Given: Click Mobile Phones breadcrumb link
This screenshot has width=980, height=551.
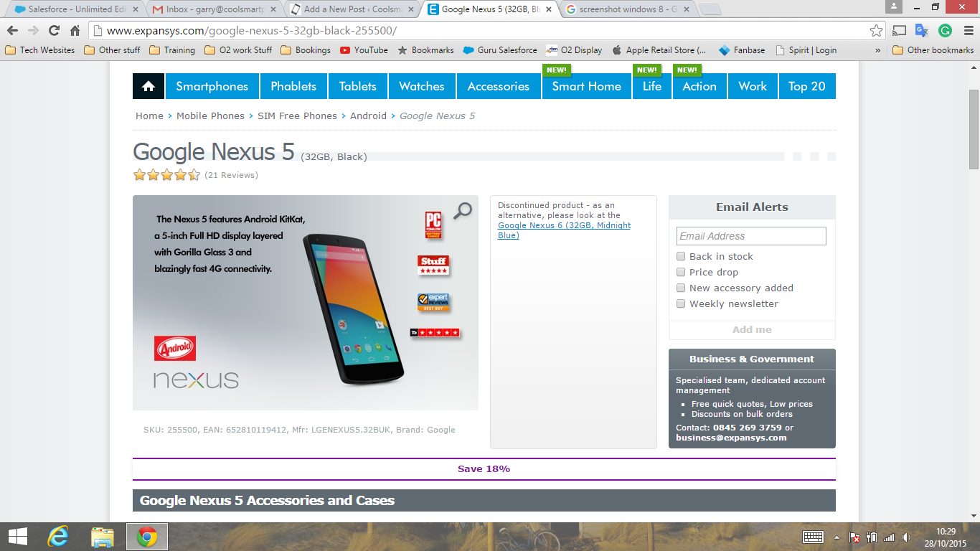Looking at the screenshot, I should click(x=210, y=116).
